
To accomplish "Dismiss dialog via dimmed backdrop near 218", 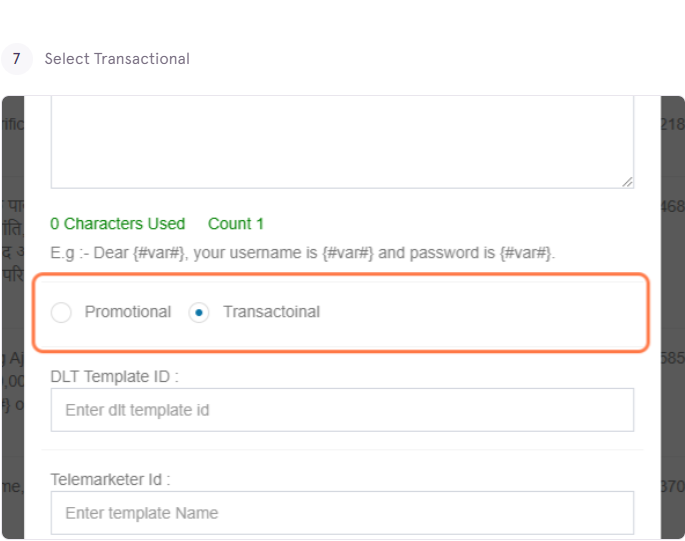I will point(672,124).
